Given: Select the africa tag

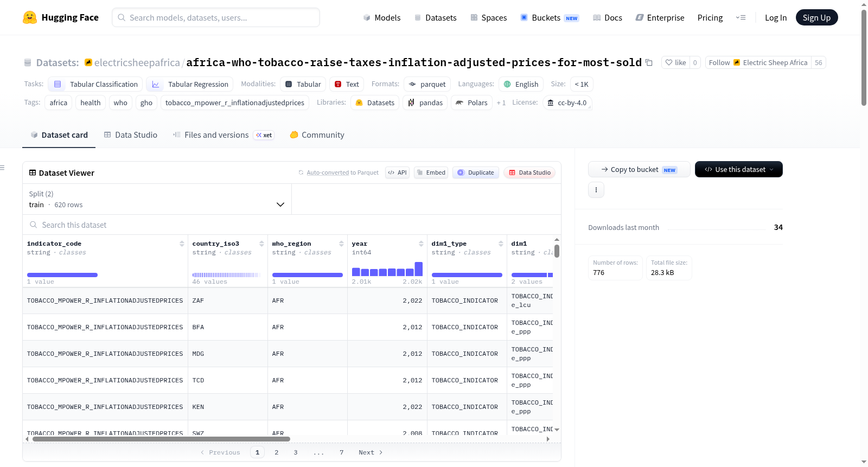Looking at the screenshot, I should (59, 103).
